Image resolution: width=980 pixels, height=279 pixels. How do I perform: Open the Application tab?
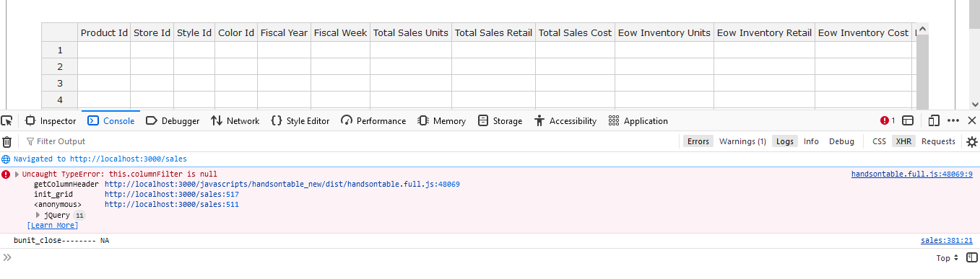click(638, 121)
